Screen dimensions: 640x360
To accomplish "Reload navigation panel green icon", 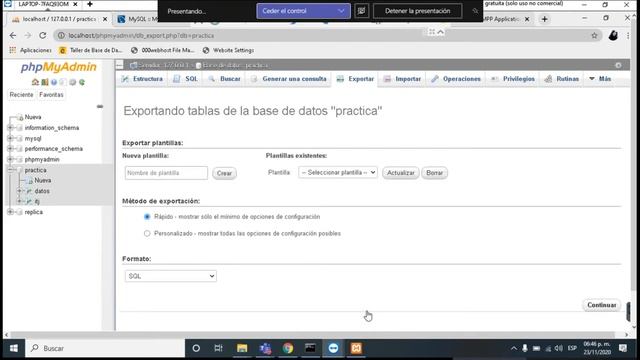I will tap(82, 82).
